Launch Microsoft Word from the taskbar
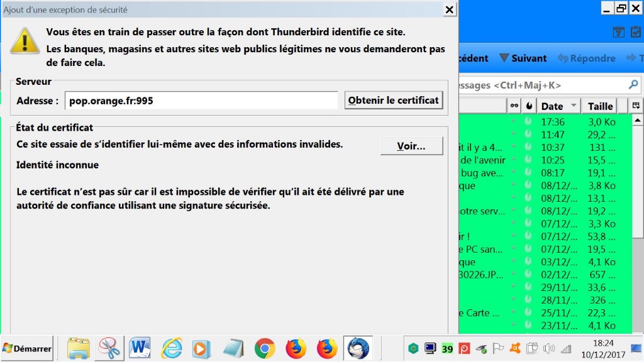Screen dimensions: 644x362 click(x=140, y=348)
